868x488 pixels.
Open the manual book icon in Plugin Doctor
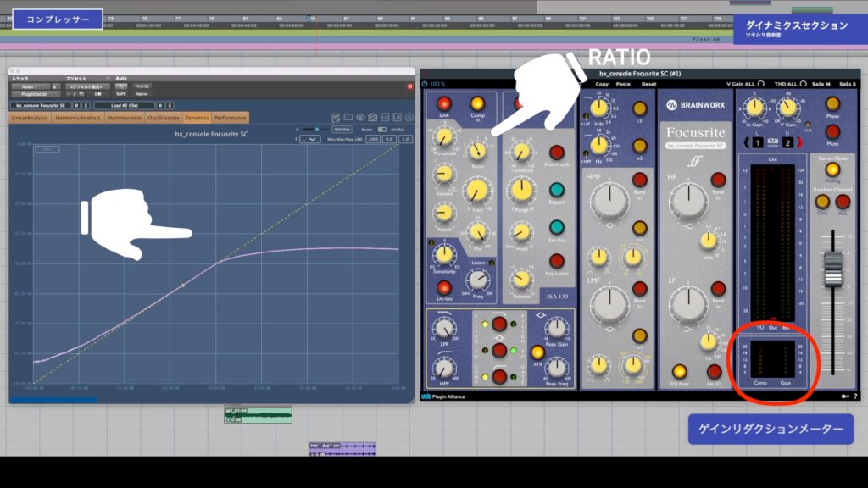click(348, 117)
